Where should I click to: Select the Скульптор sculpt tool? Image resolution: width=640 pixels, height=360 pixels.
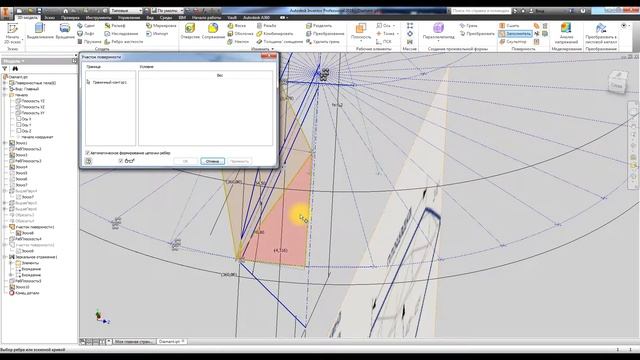pos(513,42)
